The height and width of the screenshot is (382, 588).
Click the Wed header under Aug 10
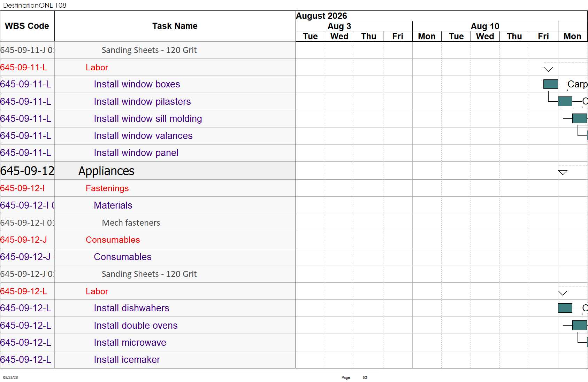pos(485,37)
